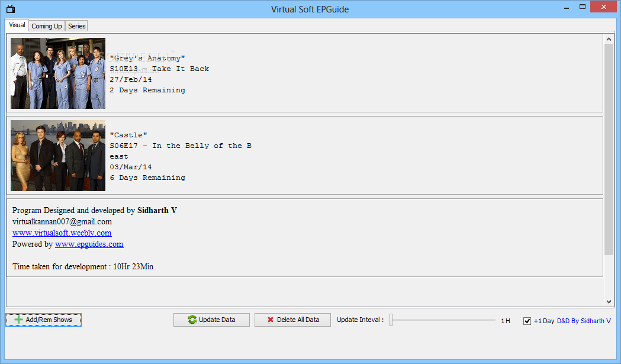
Task: Maximize the EPGuide window
Action: click(x=582, y=7)
